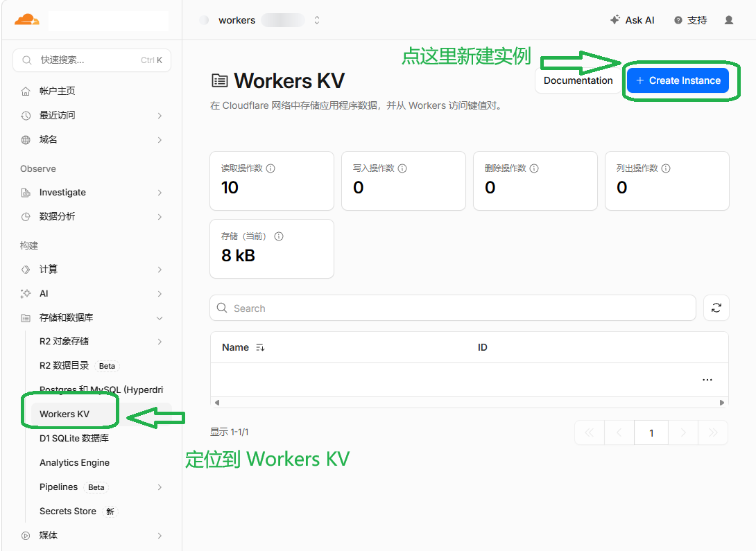Expand the Investigate submenu chevron
Image resolution: width=756 pixels, height=551 pixels.
click(160, 193)
